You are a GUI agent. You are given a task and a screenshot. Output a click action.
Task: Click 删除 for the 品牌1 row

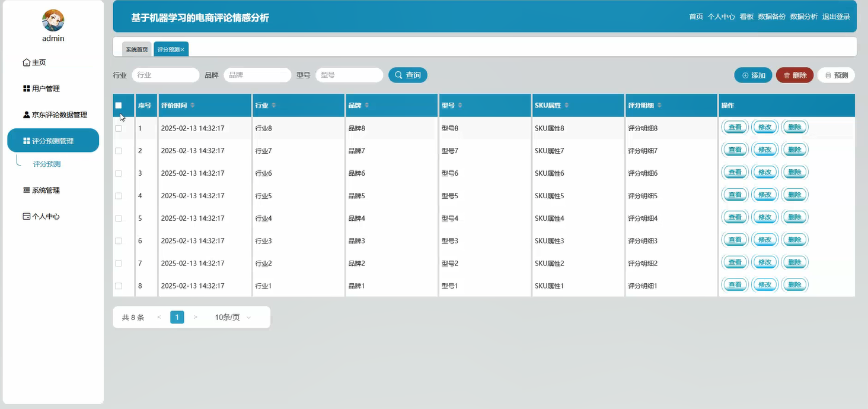coord(795,285)
